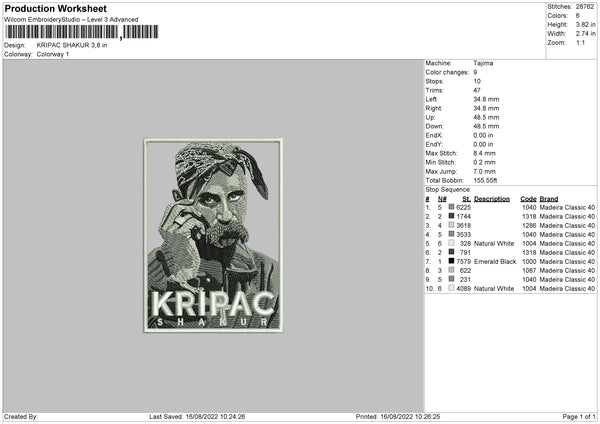600x424 pixels.
Task: Click the 'Code' column header
Action: 528,199
